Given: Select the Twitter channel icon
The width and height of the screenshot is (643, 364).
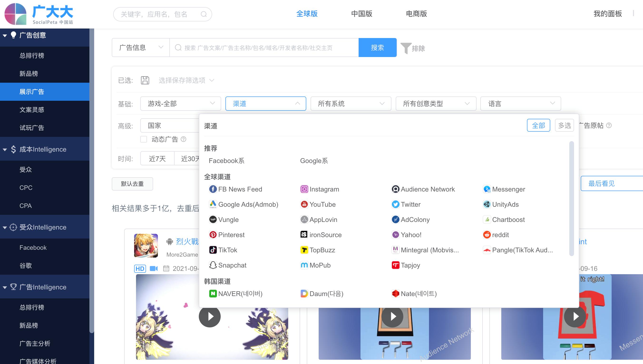Looking at the screenshot, I should click(395, 205).
